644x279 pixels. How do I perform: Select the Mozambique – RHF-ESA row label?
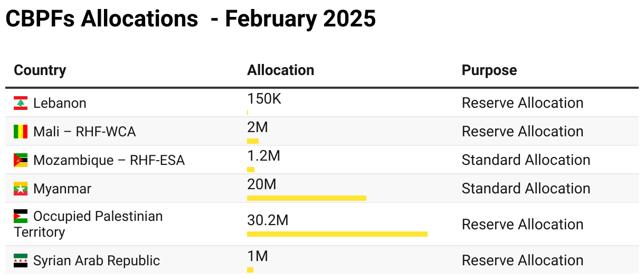coord(109,160)
